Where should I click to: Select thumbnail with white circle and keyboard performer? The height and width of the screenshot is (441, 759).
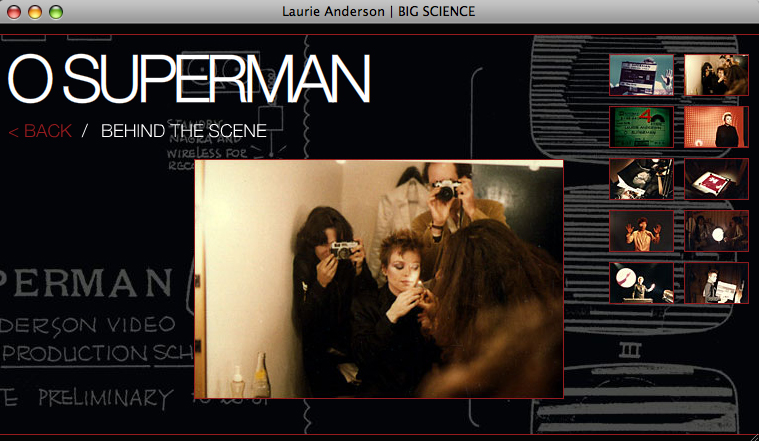[641, 283]
